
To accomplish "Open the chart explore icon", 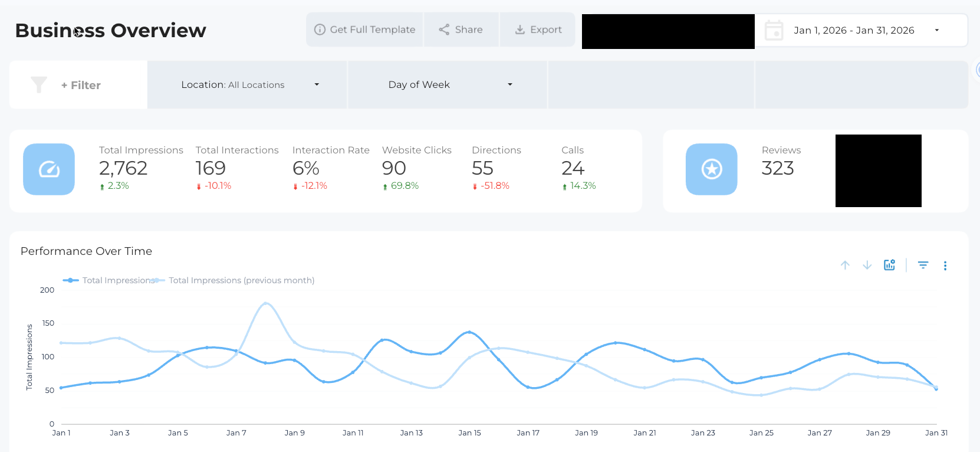I will click(889, 265).
